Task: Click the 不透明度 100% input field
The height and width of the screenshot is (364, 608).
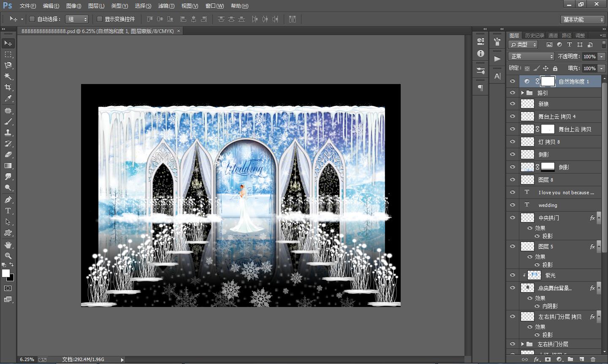Action: click(589, 56)
